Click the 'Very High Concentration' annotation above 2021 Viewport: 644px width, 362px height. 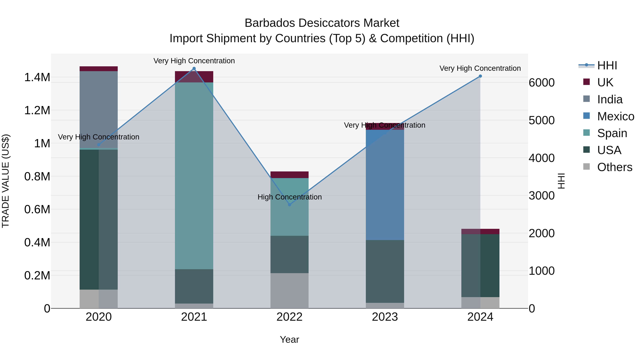(194, 61)
